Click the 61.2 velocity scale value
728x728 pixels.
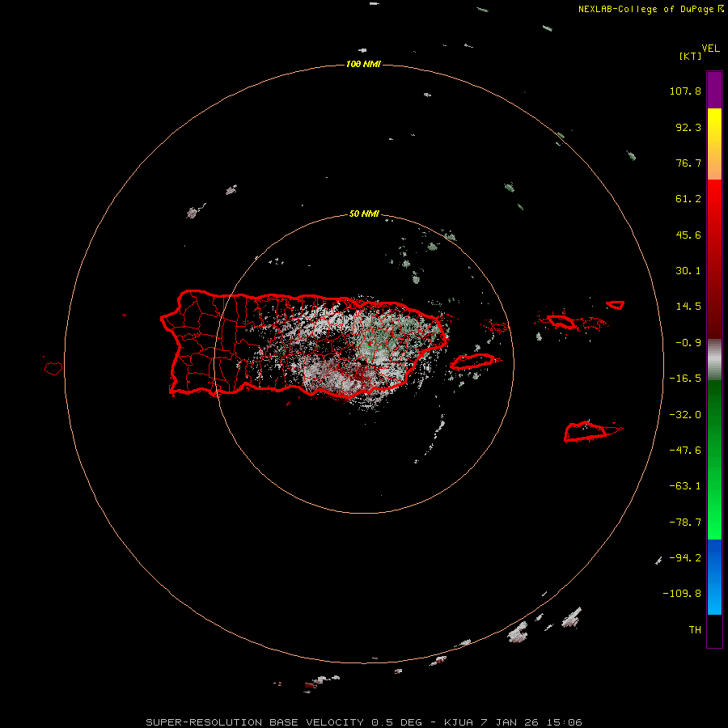688,199
